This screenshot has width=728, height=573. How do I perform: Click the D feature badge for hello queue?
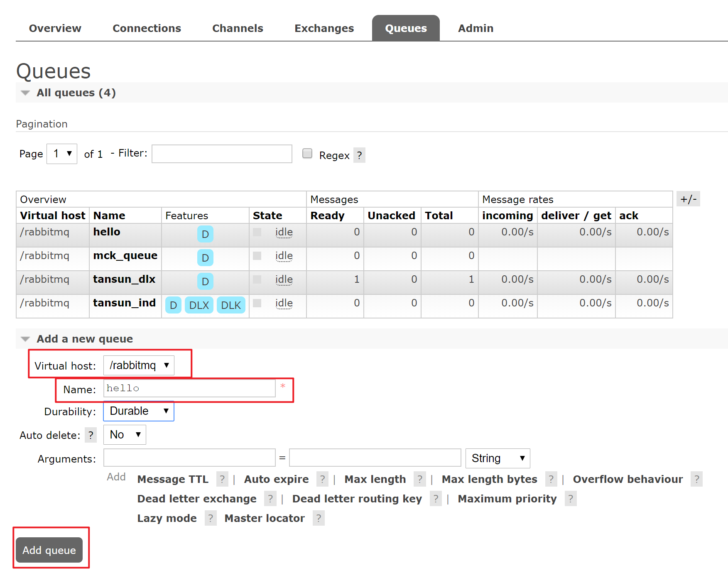tap(205, 234)
